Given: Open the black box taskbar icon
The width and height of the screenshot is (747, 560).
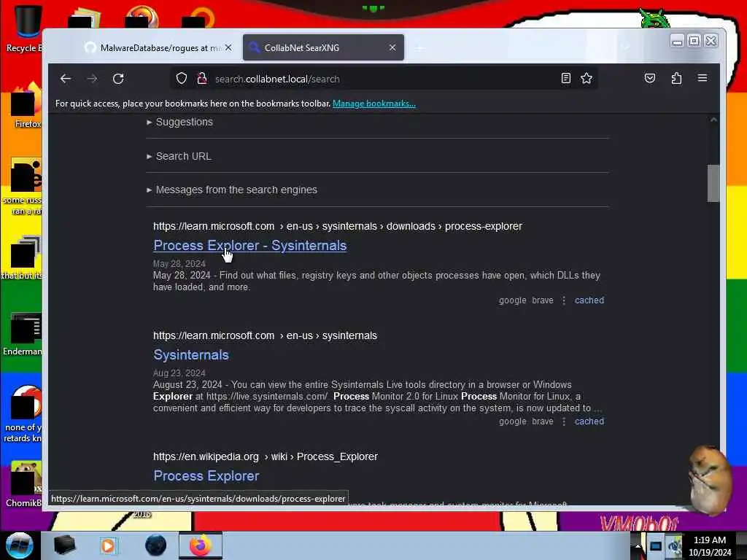Looking at the screenshot, I should coord(65,545).
